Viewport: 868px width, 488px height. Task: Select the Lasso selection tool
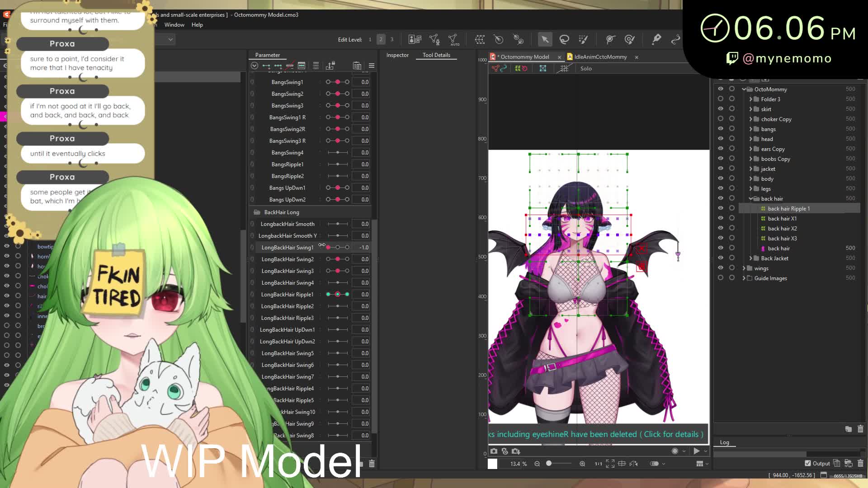pos(564,40)
